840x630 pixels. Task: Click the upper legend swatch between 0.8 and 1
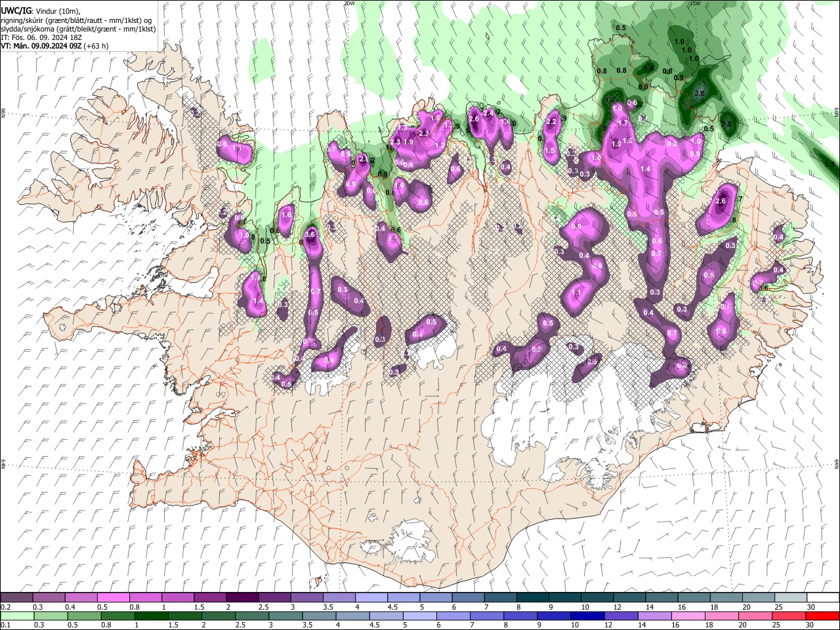pyautogui.click(x=146, y=597)
